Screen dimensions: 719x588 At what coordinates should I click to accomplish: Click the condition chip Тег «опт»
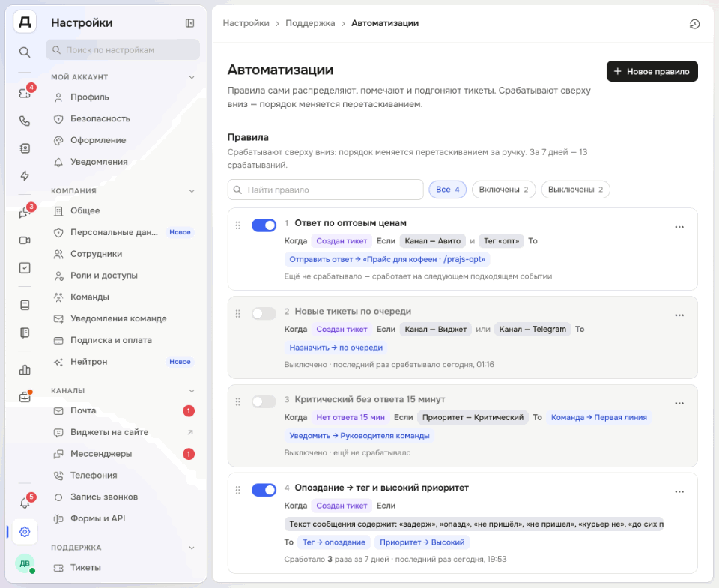tap(501, 241)
